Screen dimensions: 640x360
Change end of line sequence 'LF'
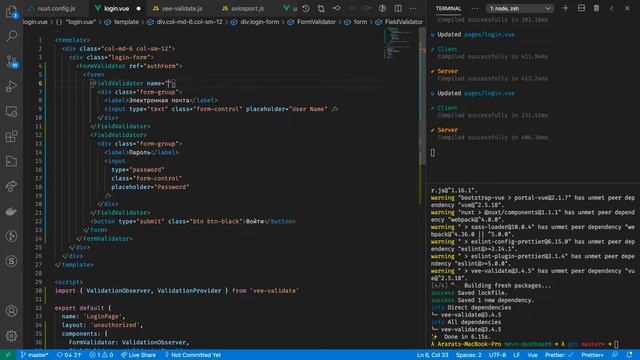coord(517,355)
